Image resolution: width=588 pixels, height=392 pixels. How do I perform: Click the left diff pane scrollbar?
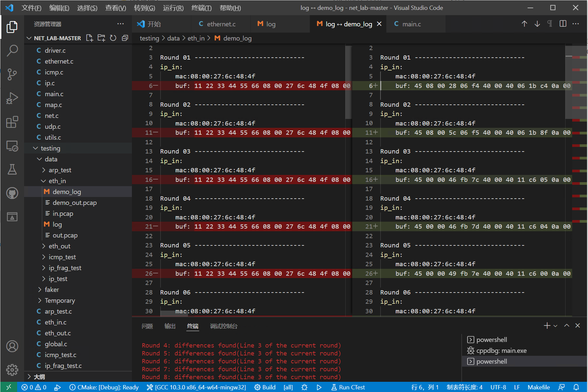(x=349, y=82)
